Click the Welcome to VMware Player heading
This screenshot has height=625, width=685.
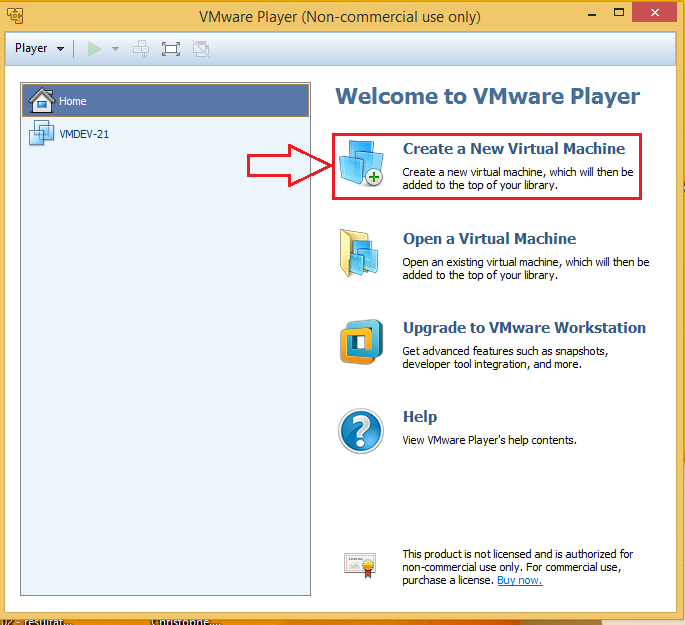tap(488, 96)
